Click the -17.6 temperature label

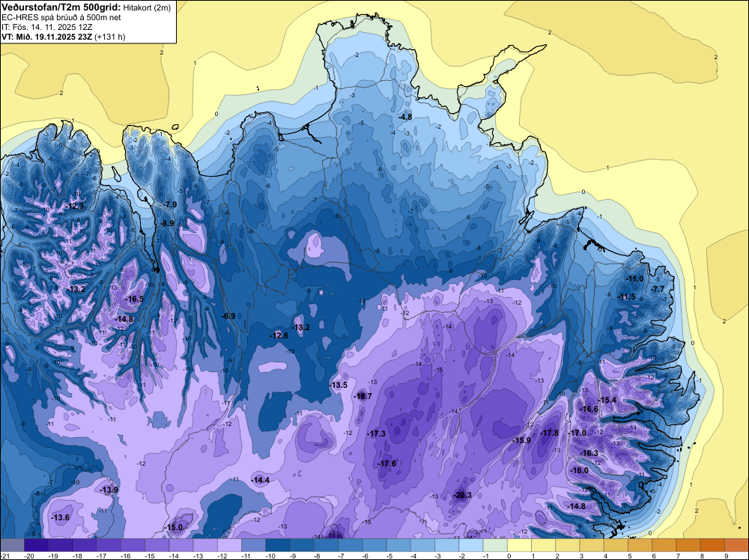click(x=386, y=463)
